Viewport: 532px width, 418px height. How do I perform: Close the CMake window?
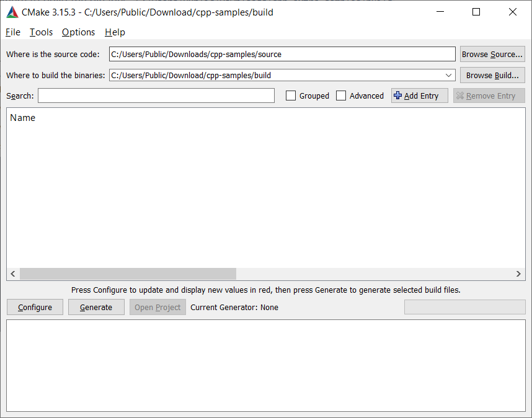[513, 12]
